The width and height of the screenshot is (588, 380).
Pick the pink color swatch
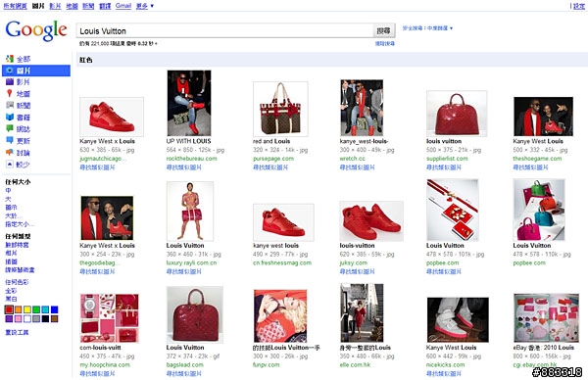pyautogui.click(x=18, y=319)
